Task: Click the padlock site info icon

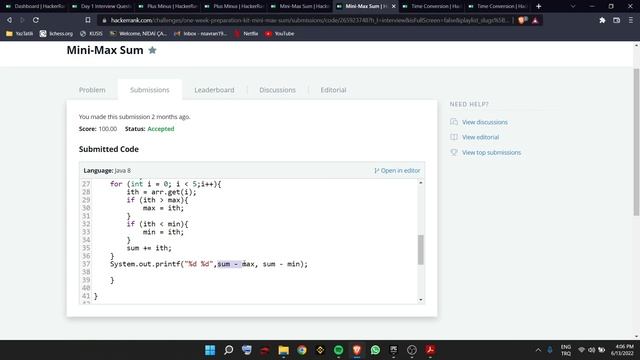Action: tap(104, 20)
